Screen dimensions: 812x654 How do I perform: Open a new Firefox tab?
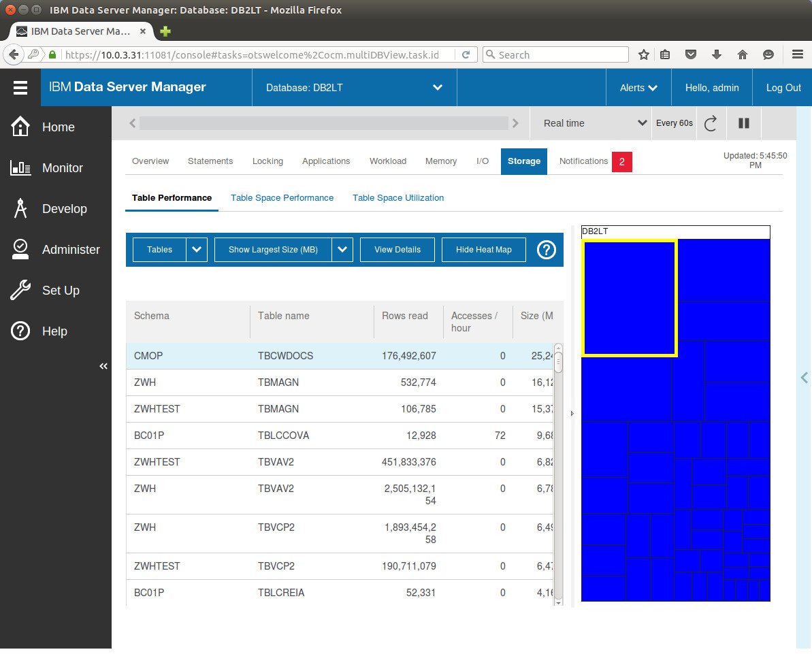165,31
